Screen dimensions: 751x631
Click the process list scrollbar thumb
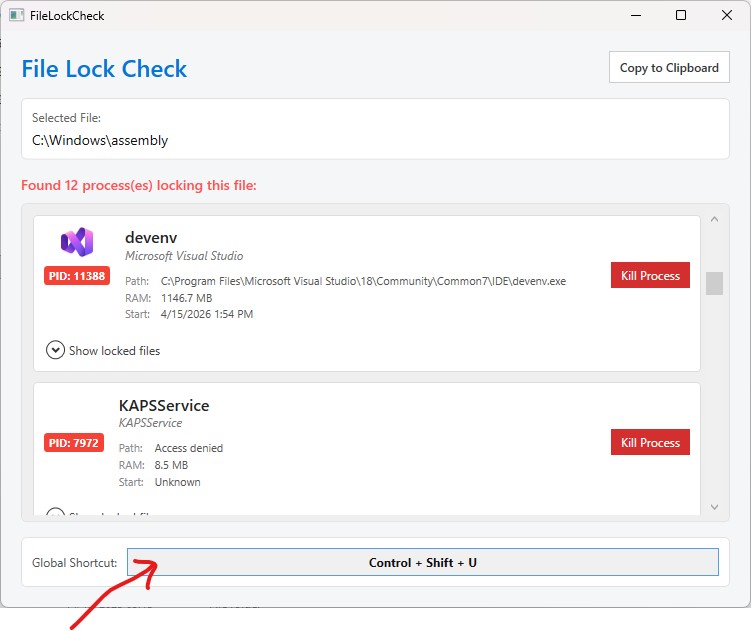[714, 284]
